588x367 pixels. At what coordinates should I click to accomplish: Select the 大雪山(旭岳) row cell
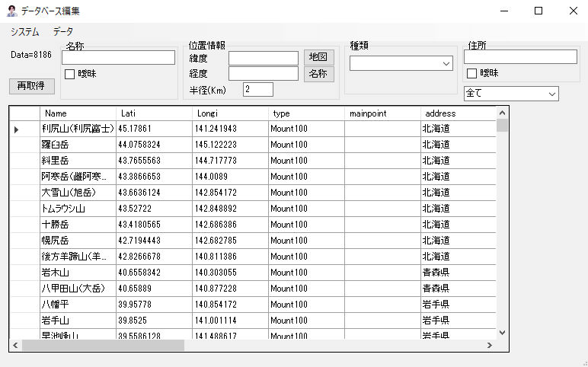pos(78,192)
